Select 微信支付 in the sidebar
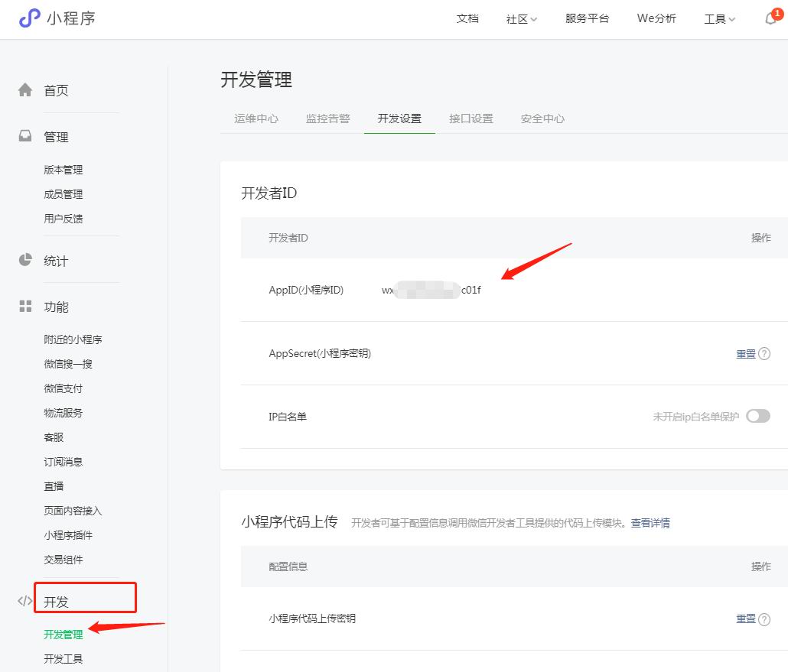 (x=63, y=388)
